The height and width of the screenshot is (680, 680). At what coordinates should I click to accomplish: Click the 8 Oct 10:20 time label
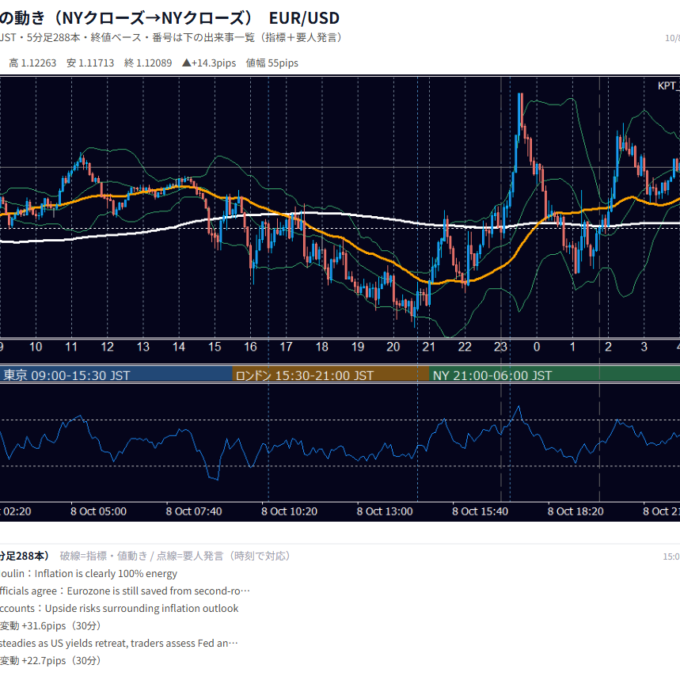[289, 512]
